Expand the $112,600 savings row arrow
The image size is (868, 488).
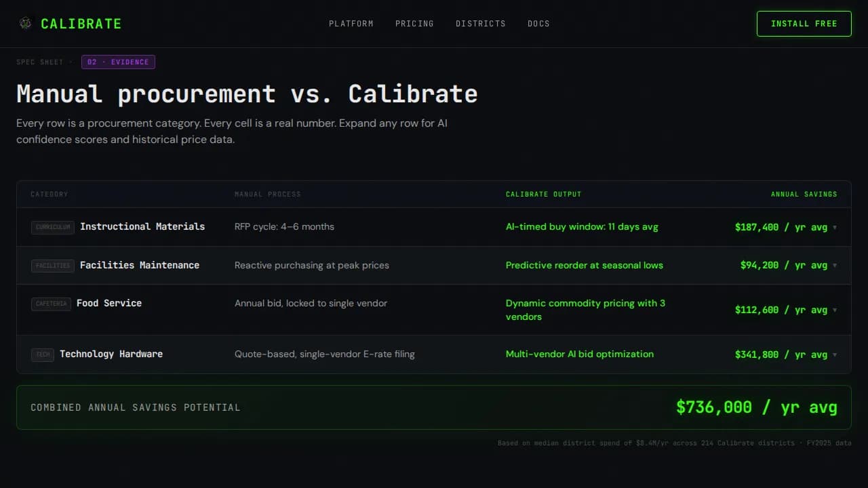coord(835,310)
